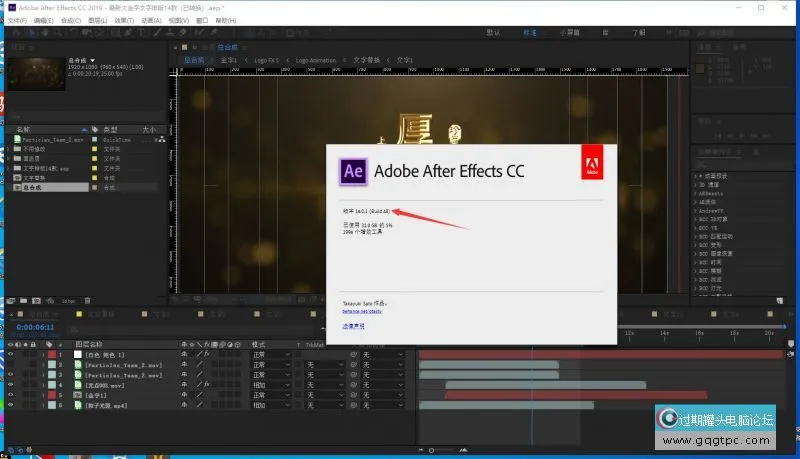The image size is (800, 459).
Task: Toggle visibility eye of layer 4
Action: pyautogui.click(x=10, y=385)
